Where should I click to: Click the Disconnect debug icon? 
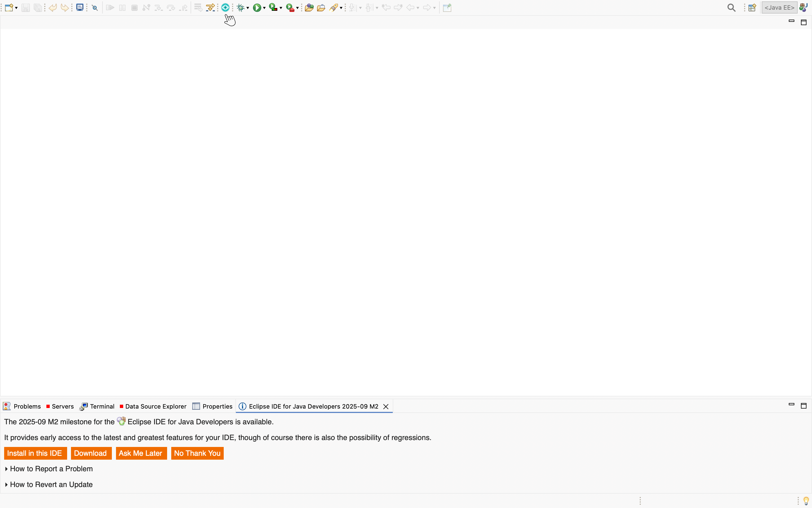click(146, 7)
